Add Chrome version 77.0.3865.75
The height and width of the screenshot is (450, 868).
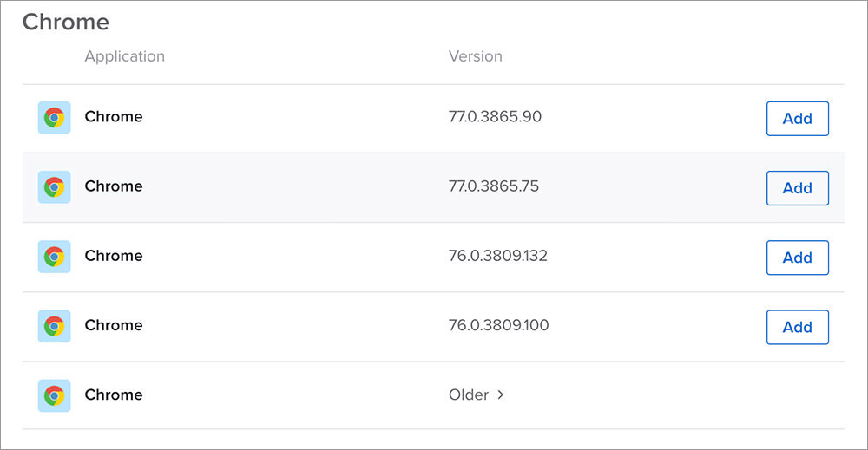click(x=797, y=188)
